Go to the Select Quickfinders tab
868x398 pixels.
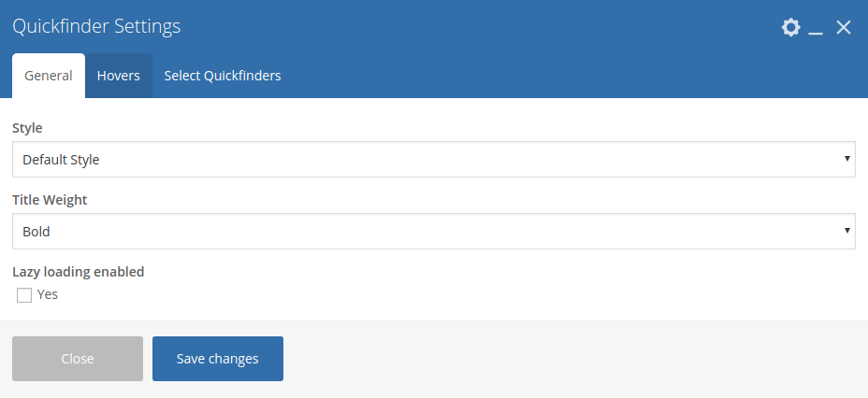coord(223,76)
